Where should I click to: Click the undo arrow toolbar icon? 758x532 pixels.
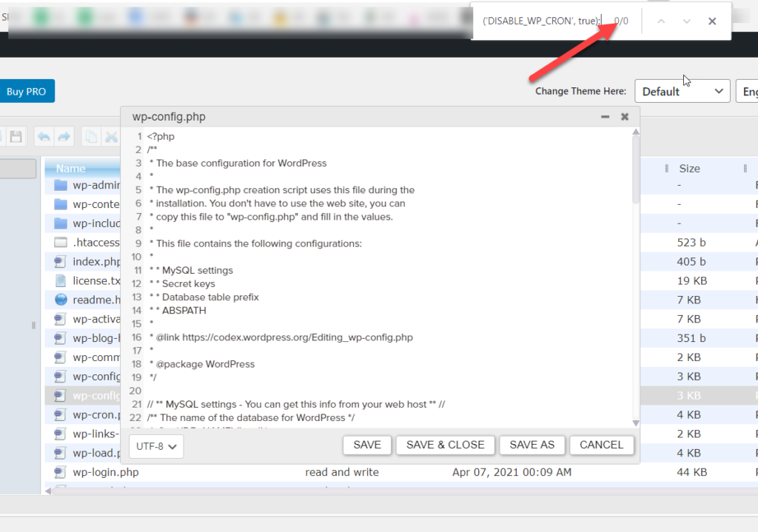tap(44, 137)
